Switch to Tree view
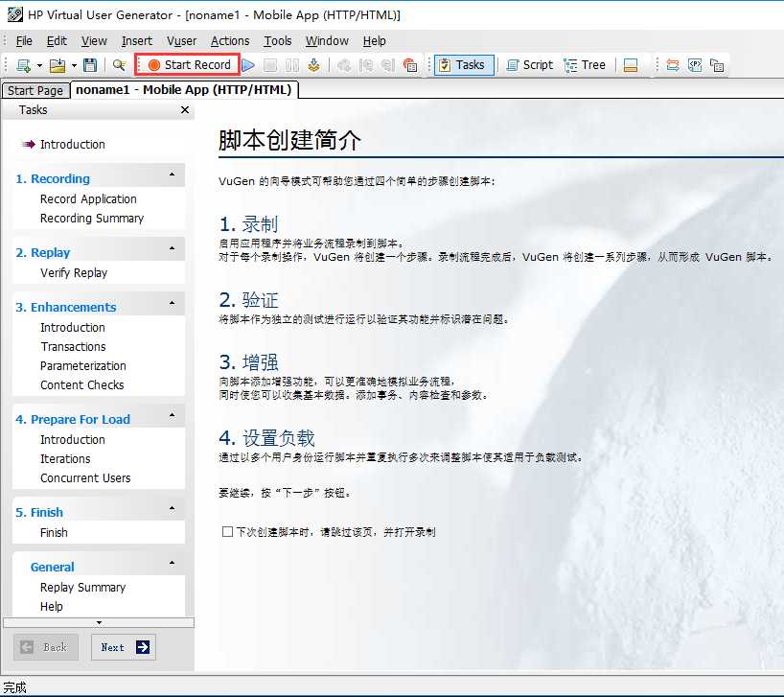 point(585,65)
